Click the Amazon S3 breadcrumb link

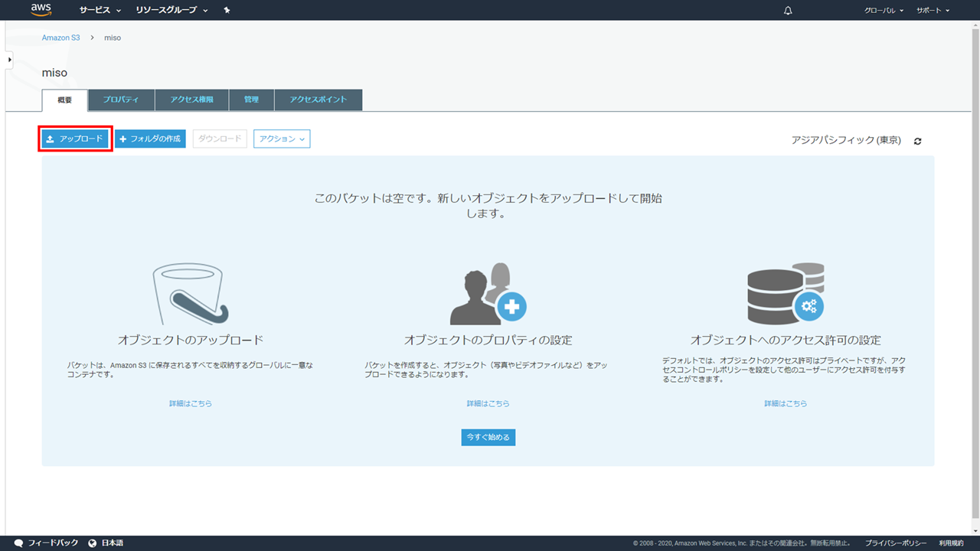pos(60,37)
